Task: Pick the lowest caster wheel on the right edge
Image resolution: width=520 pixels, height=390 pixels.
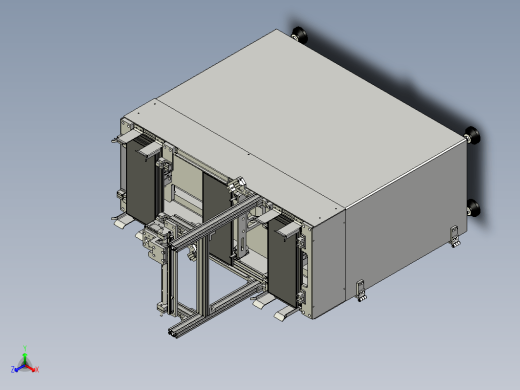Action: click(x=473, y=208)
